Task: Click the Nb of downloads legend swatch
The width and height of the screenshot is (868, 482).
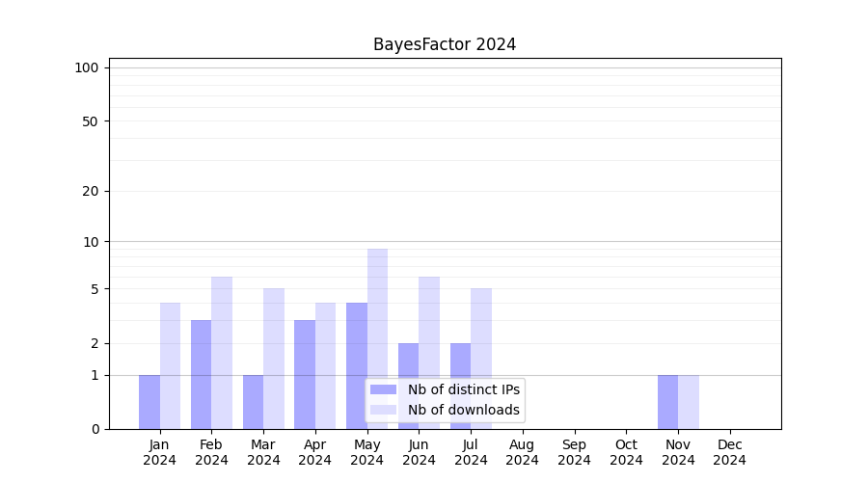Action: point(383,410)
